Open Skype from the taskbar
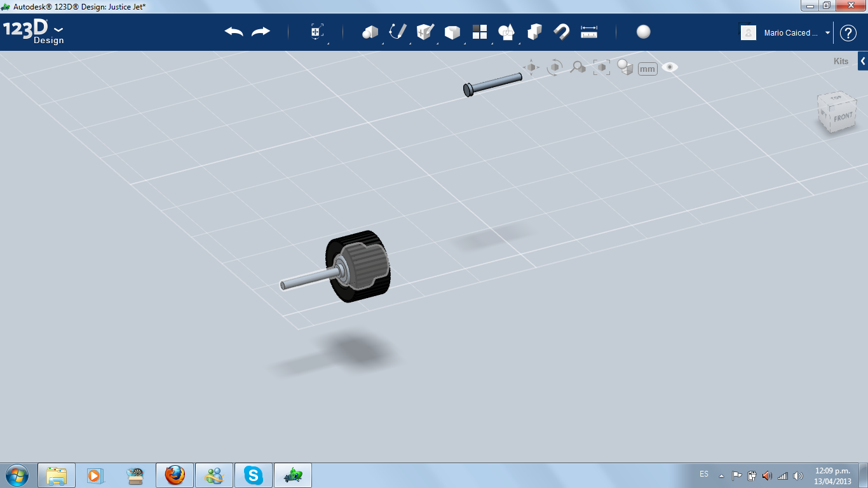This screenshot has width=868, height=488. tap(254, 475)
